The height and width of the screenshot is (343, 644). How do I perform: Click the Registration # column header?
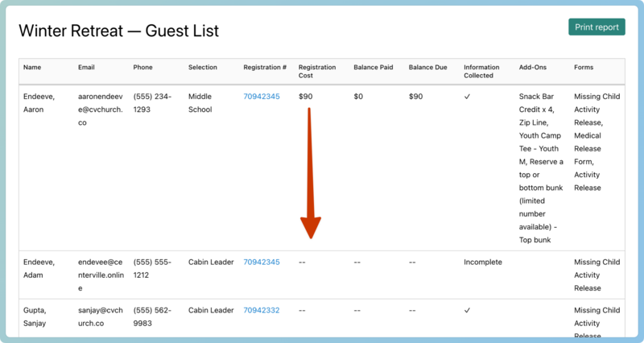[265, 68]
